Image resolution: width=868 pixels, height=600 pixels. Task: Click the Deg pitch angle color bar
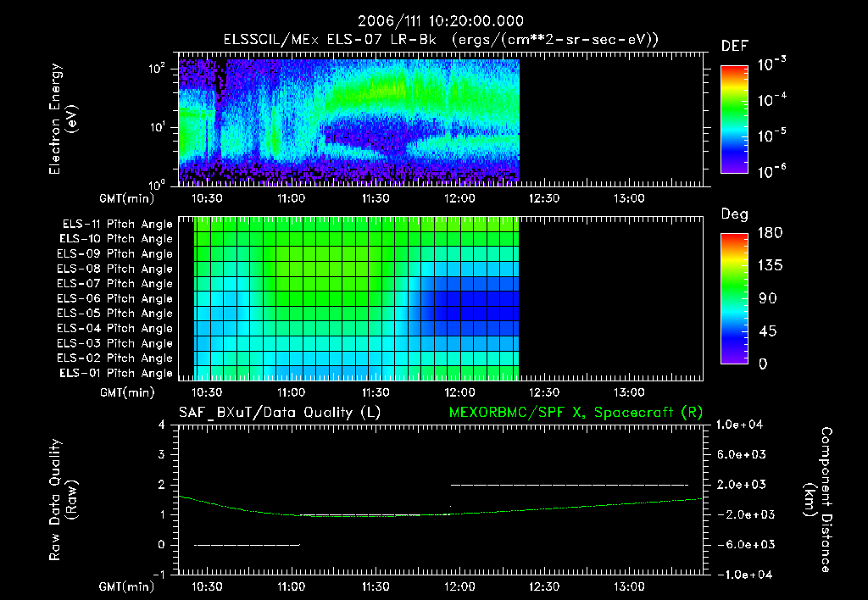[x=734, y=298]
